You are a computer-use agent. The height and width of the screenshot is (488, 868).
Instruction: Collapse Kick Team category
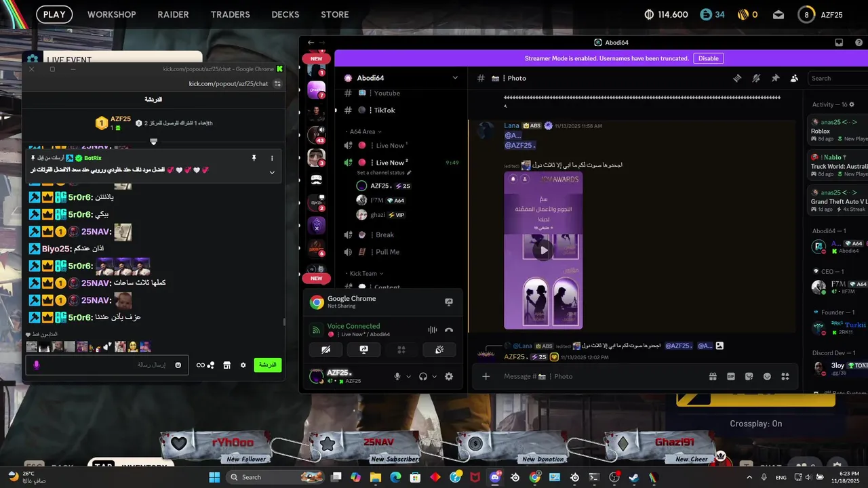click(366, 274)
